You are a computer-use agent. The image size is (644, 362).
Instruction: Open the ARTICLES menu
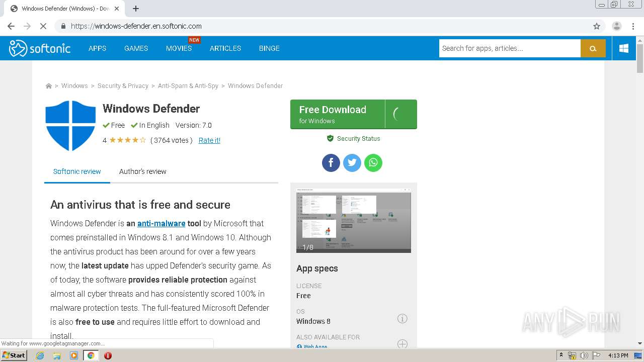(225, 48)
